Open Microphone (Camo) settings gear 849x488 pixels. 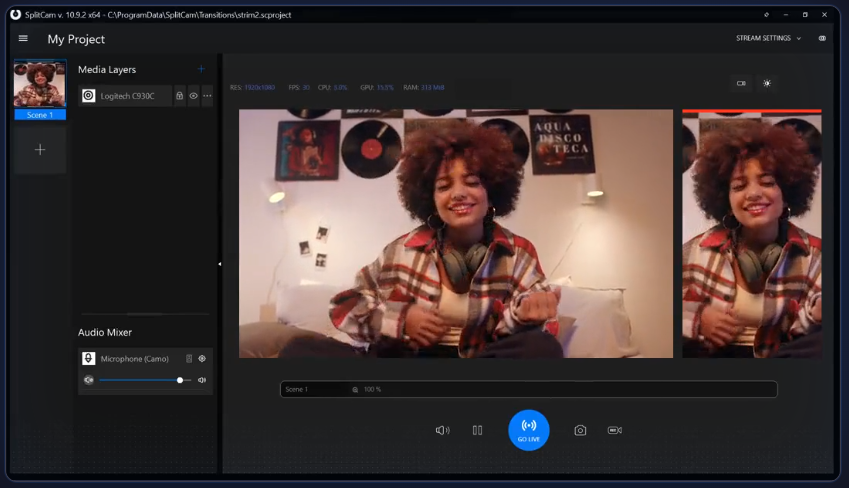pyautogui.click(x=202, y=359)
